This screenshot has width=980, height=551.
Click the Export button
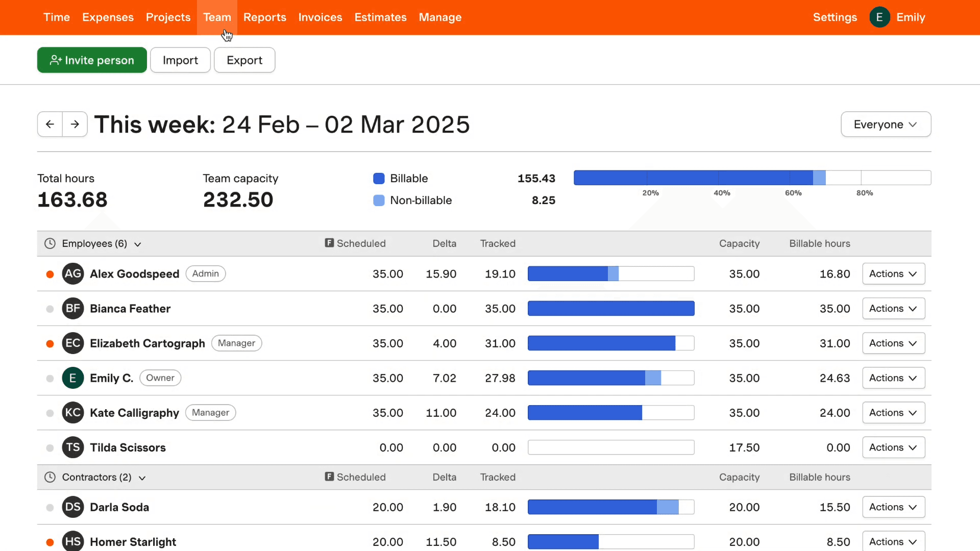point(244,60)
